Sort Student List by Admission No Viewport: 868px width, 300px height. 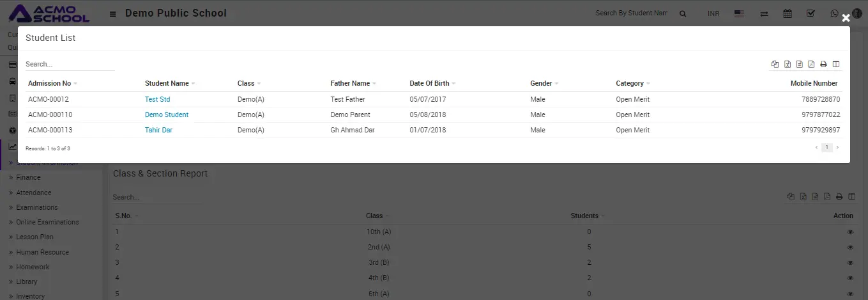click(50, 84)
